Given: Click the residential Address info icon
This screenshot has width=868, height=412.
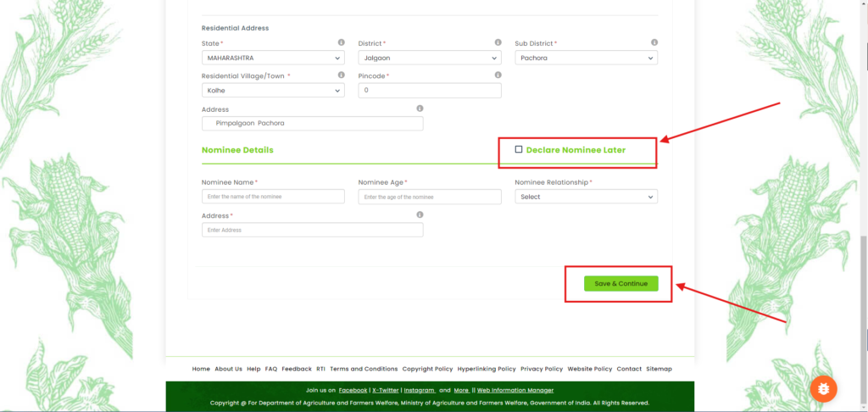Looking at the screenshot, I should click(x=420, y=109).
